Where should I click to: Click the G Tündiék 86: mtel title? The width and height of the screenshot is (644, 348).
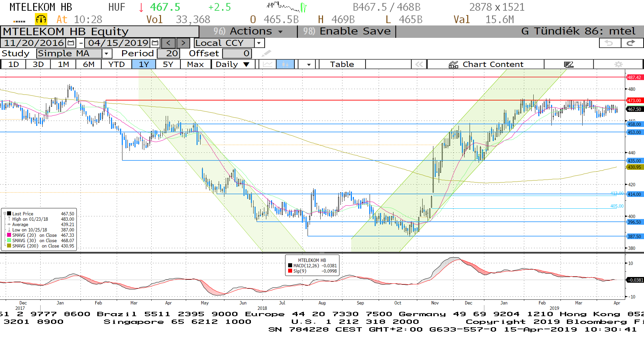pos(578,31)
